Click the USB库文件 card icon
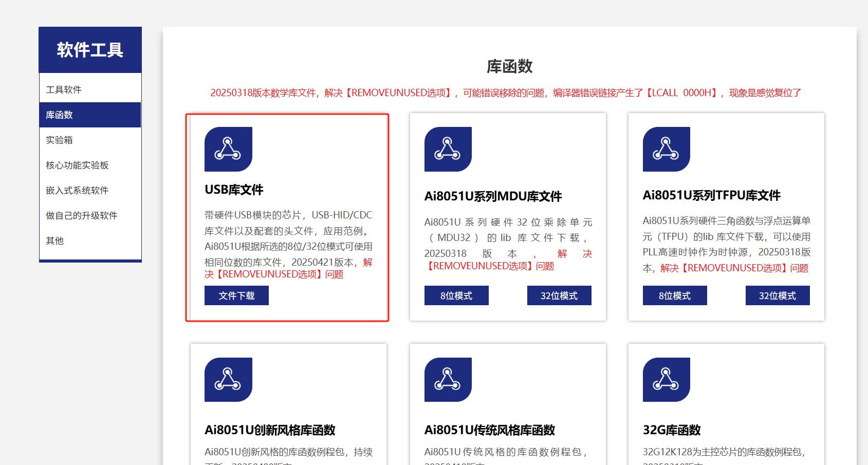This screenshot has width=868, height=465. click(x=228, y=149)
